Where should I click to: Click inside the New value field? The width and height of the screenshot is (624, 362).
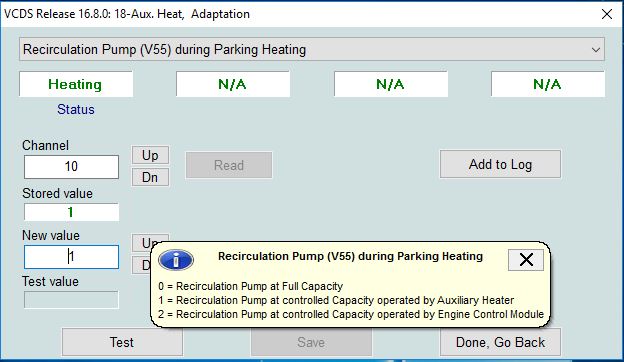point(71,257)
